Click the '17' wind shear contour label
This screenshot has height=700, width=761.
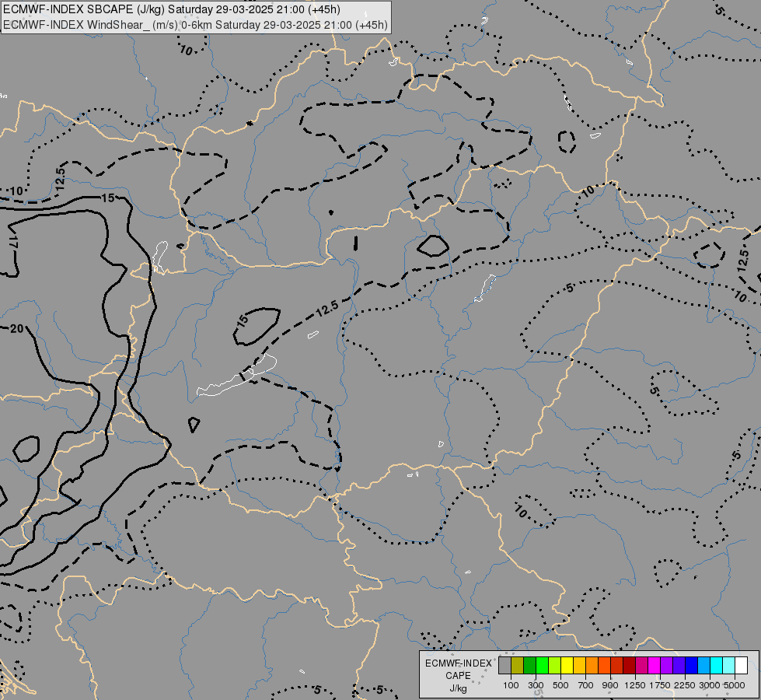(x=12, y=241)
